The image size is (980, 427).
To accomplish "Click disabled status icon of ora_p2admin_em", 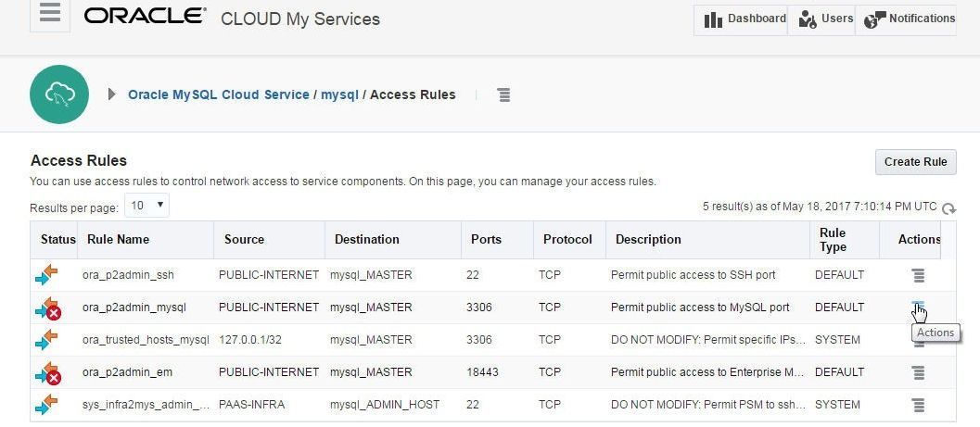I will pyautogui.click(x=47, y=372).
